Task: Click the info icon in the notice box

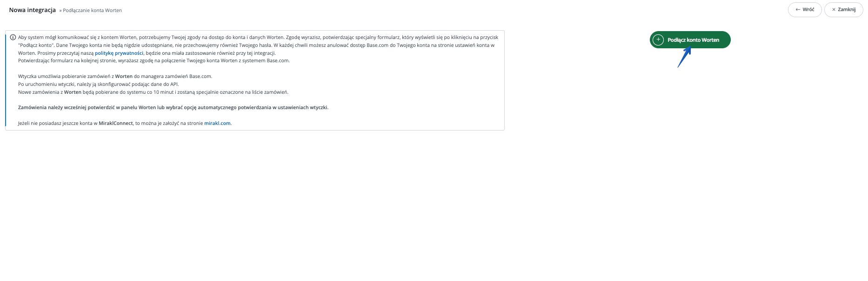Action: point(13,37)
